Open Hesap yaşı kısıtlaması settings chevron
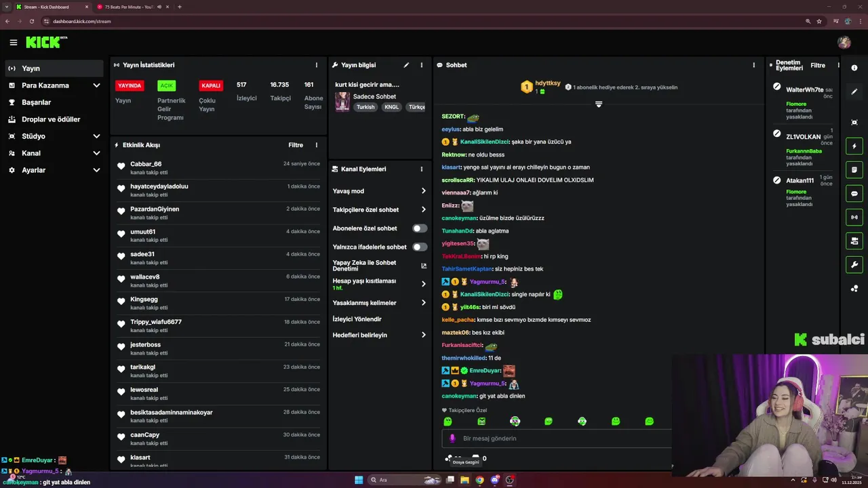This screenshot has height=488, width=868. [x=423, y=284]
